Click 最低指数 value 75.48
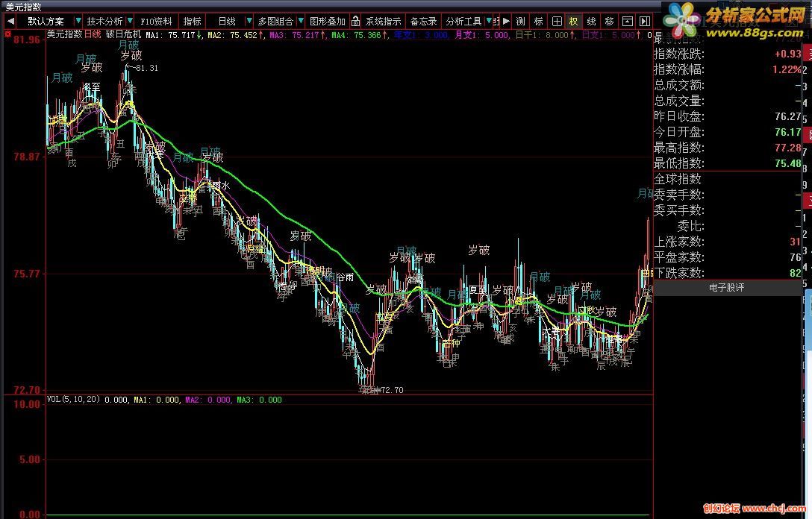 point(787,163)
